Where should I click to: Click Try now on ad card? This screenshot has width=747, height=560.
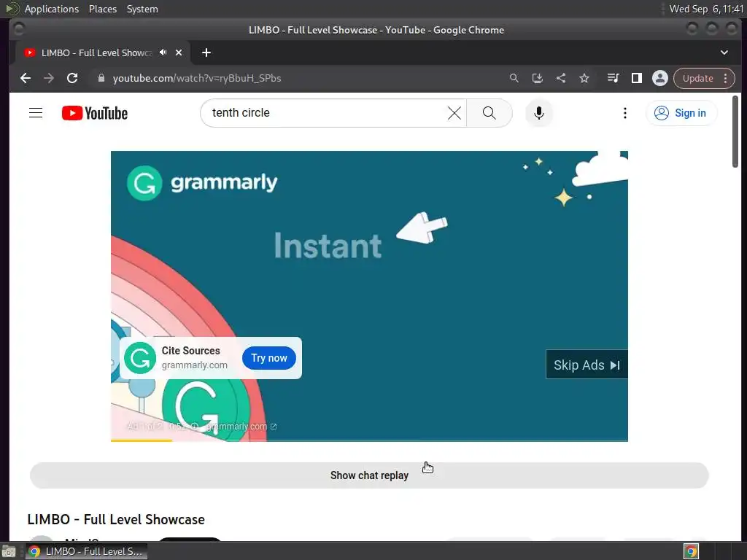point(268,358)
